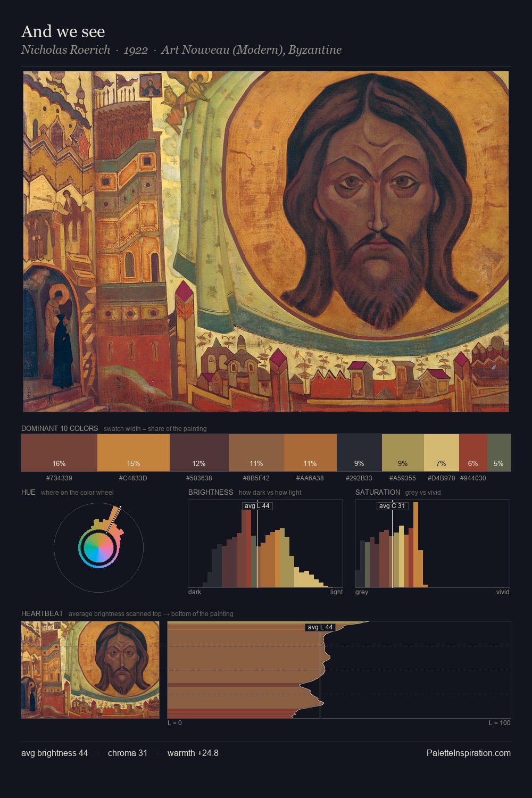Click the hue color wheel

(98, 547)
